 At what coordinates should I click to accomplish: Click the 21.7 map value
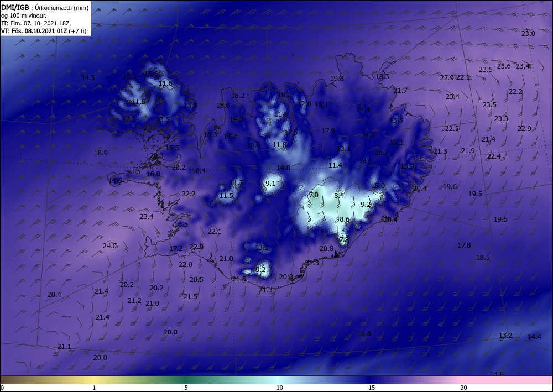400,91
